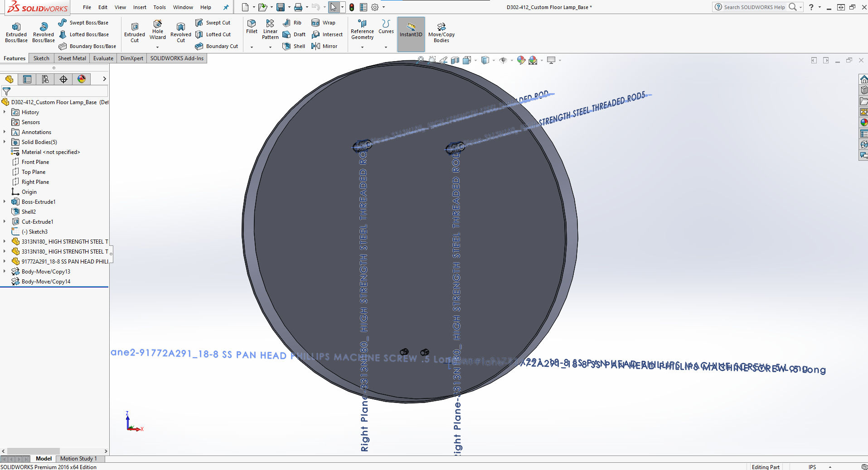Open the Insert menu
The height and width of the screenshot is (470, 868).
coord(140,7)
